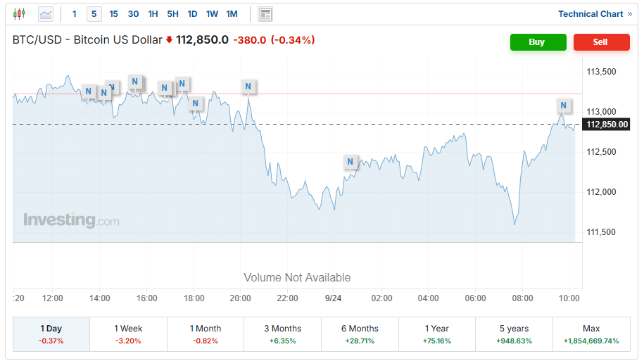Click the red down-arrow price indicator

169,40
